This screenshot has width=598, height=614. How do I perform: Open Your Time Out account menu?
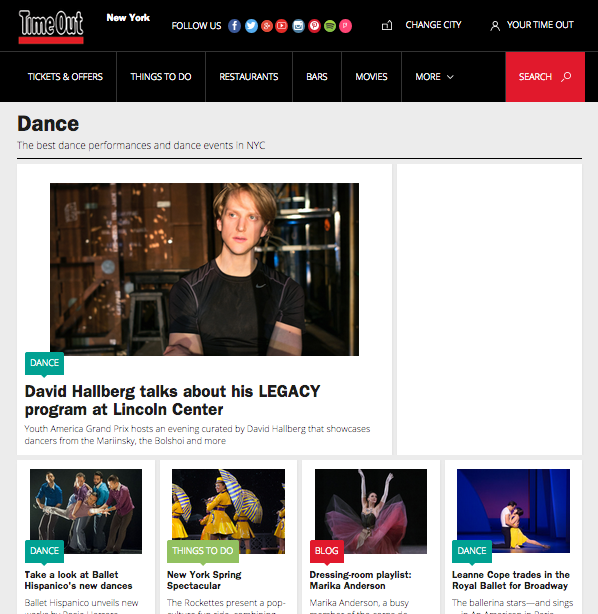tap(531, 25)
